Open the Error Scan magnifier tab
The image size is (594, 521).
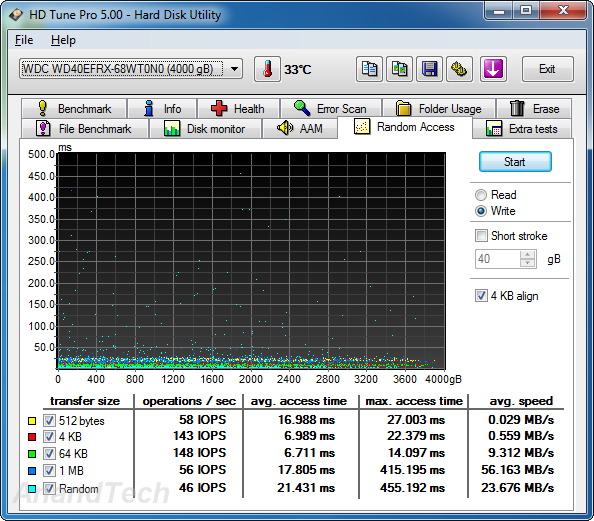point(331,109)
